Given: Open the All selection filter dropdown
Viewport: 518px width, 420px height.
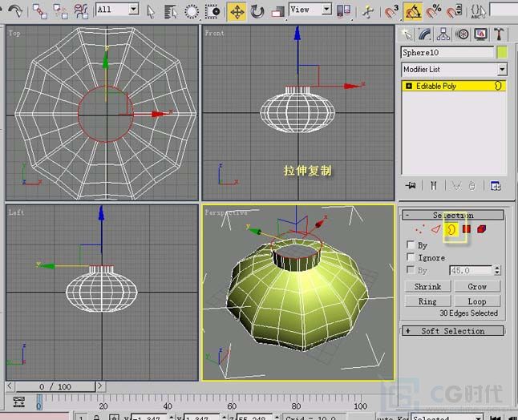Looking at the screenshot, I should [117, 10].
